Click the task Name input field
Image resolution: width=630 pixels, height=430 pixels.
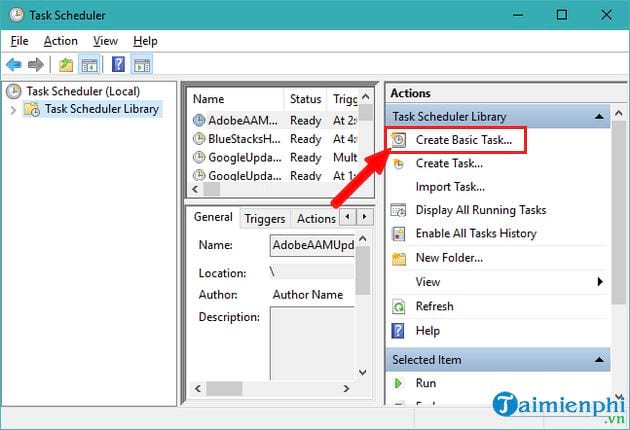(312, 245)
